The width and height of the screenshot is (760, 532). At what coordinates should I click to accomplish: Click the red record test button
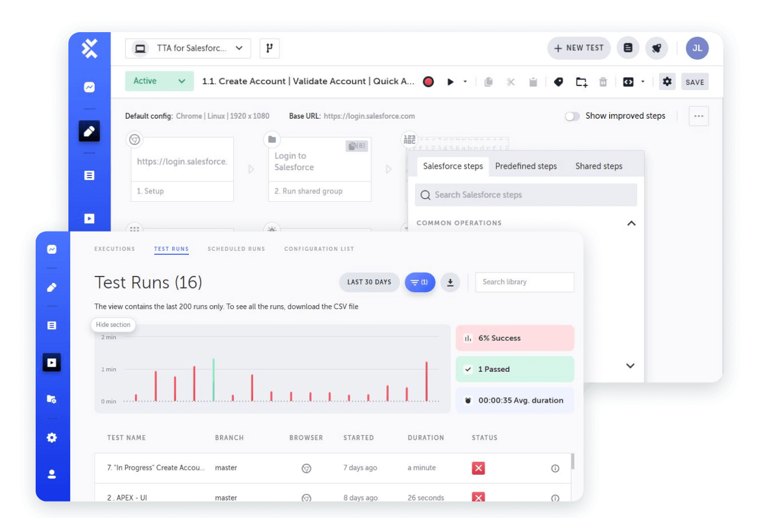429,82
